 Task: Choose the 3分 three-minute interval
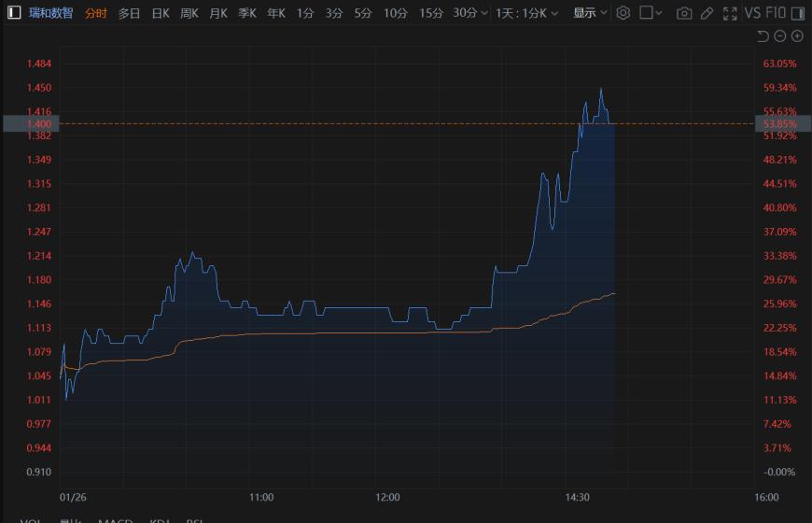334,13
